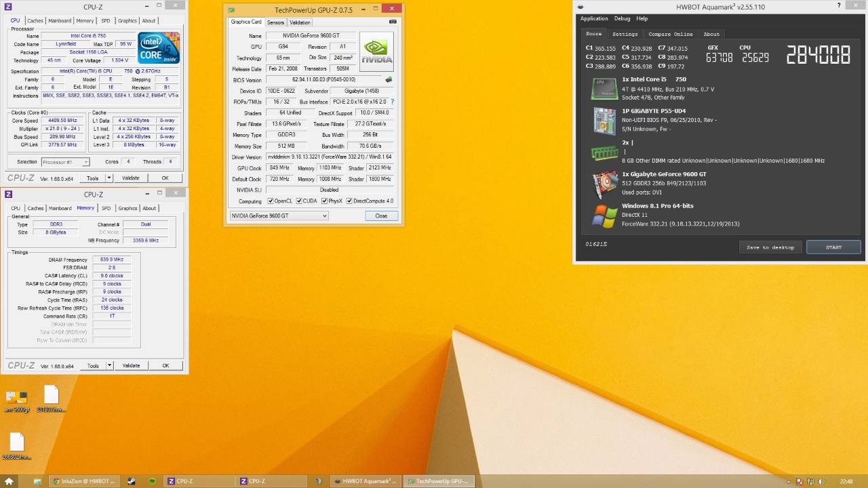Click the graphics card icon in Aquamark

[604, 184]
